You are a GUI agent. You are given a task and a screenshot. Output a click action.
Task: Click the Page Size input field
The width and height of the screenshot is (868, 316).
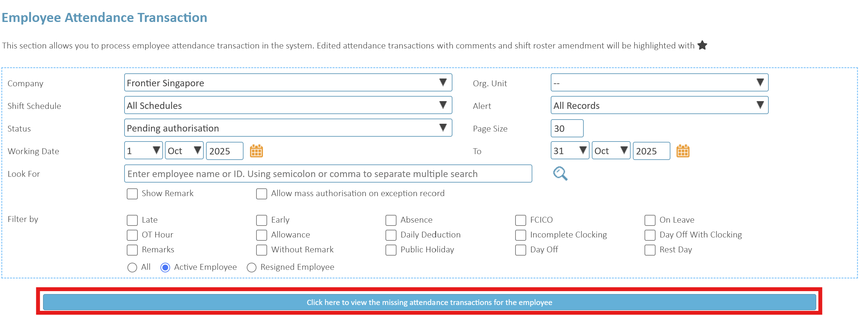pos(567,129)
